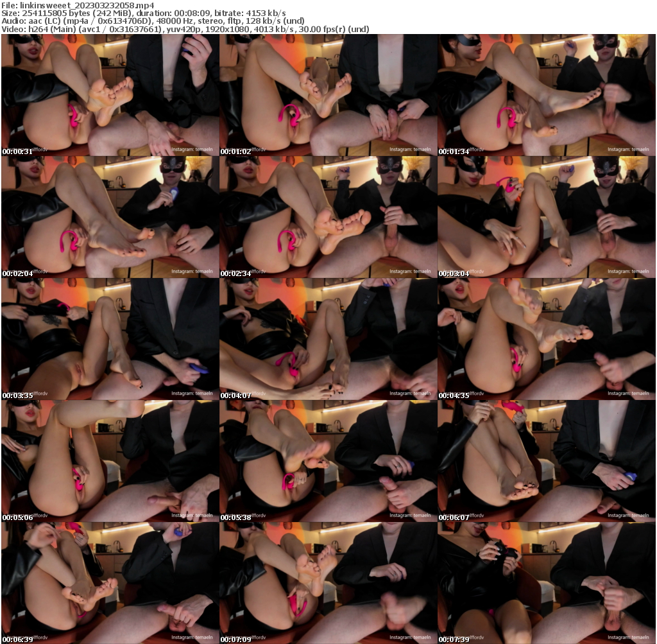The image size is (657, 644).
Task: Open the thumbnail timestamped 00:03:04
Action: (x=547, y=218)
